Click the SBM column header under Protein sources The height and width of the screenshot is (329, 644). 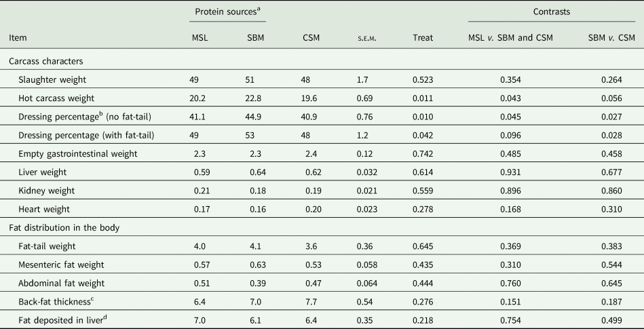255,37
